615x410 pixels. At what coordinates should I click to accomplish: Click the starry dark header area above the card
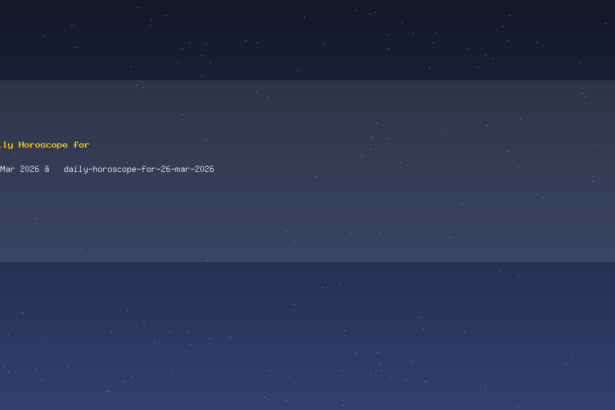[x=308, y=39]
